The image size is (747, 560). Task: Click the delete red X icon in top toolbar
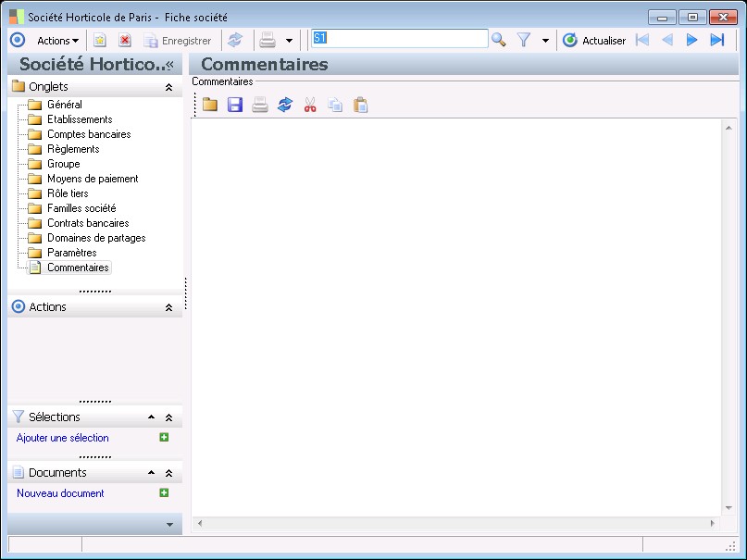pyautogui.click(x=125, y=41)
